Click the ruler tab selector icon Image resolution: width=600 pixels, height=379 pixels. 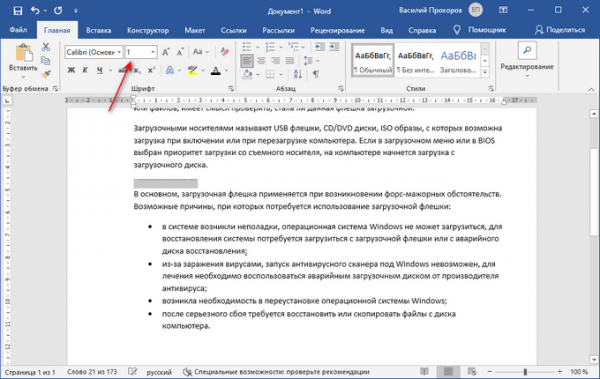(7, 101)
